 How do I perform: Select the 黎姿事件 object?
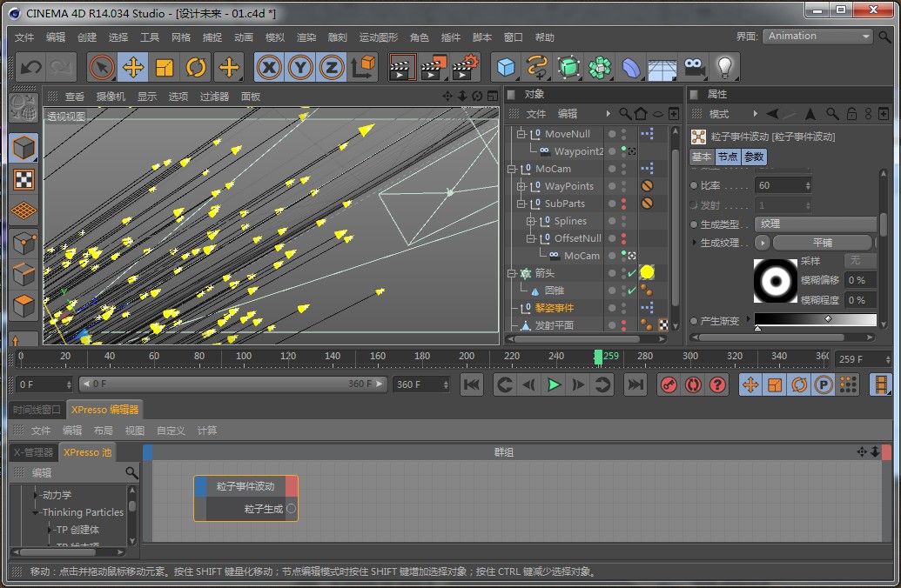tap(555, 308)
